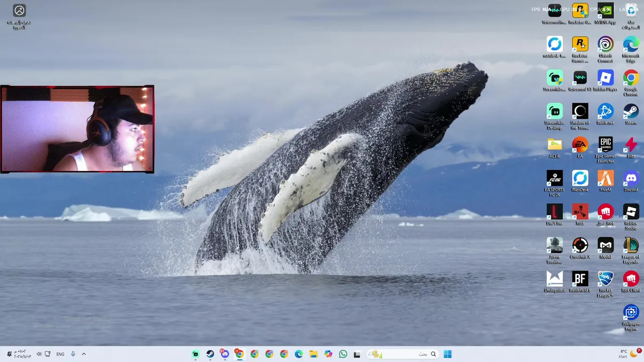The image size is (644, 362).
Task: Open Streamlabs from the taskbar
Action: click(x=195, y=354)
